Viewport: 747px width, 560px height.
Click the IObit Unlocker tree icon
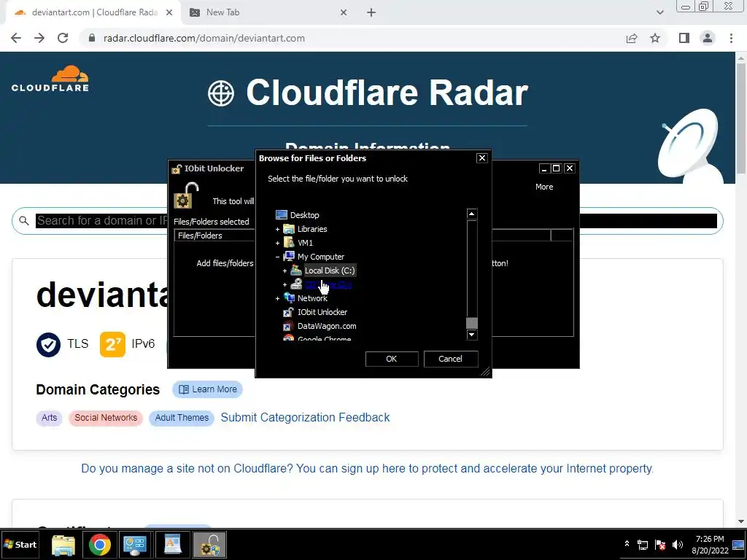point(289,312)
